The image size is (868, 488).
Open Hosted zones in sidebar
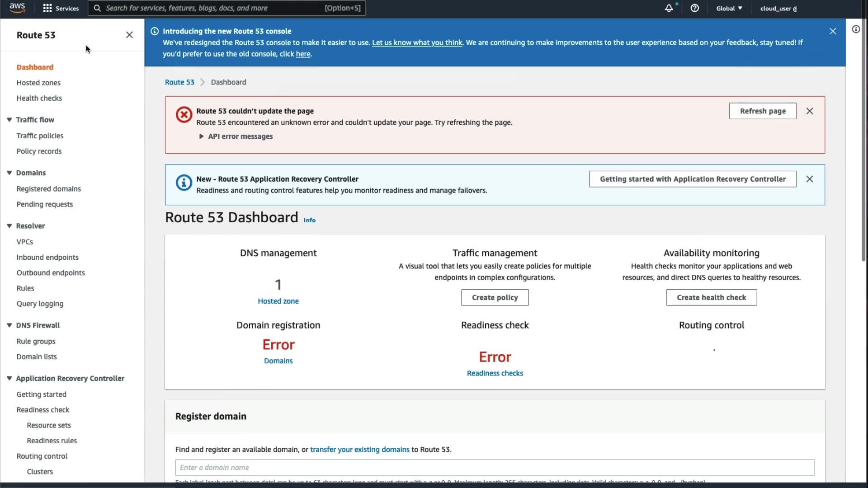click(38, 83)
